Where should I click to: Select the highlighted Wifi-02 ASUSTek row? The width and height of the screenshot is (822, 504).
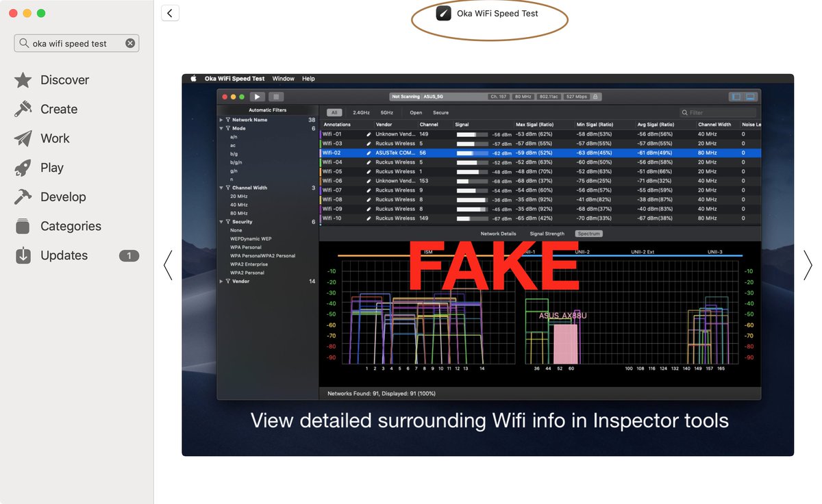coord(540,153)
